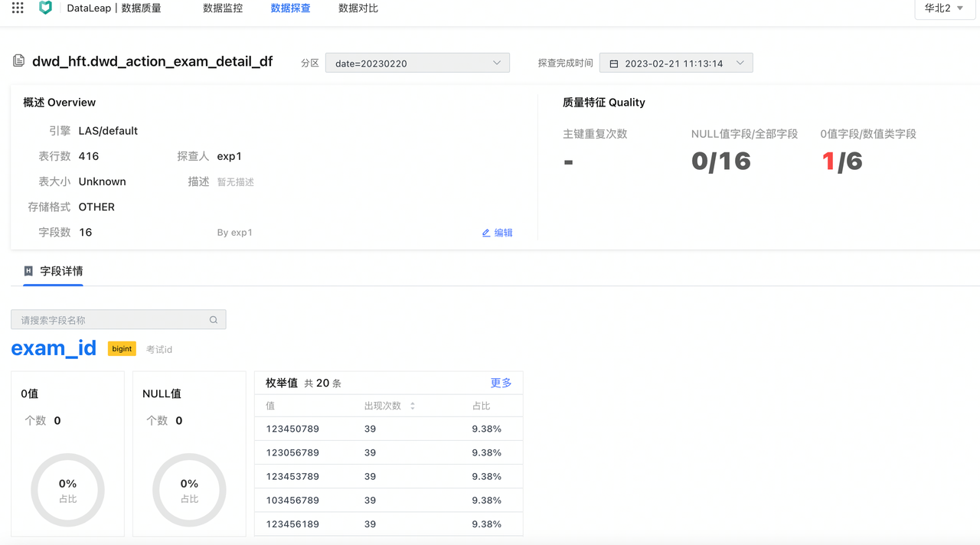Click the exam_id field name
The width and height of the screenshot is (980, 545).
pyautogui.click(x=54, y=348)
